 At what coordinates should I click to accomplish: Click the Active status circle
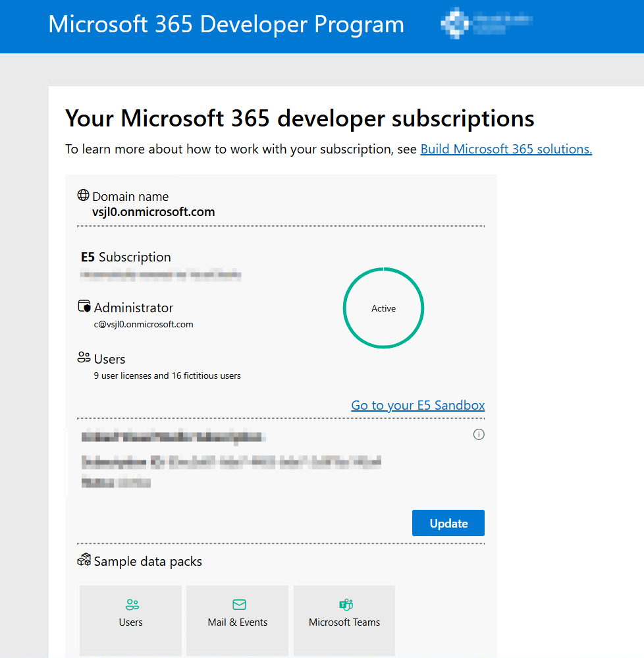[383, 308]
